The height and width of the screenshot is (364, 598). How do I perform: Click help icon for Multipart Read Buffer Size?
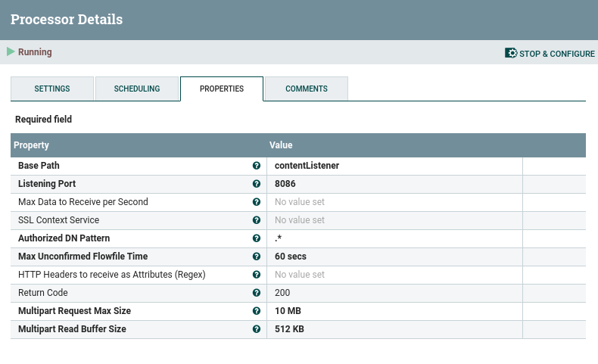257,329
